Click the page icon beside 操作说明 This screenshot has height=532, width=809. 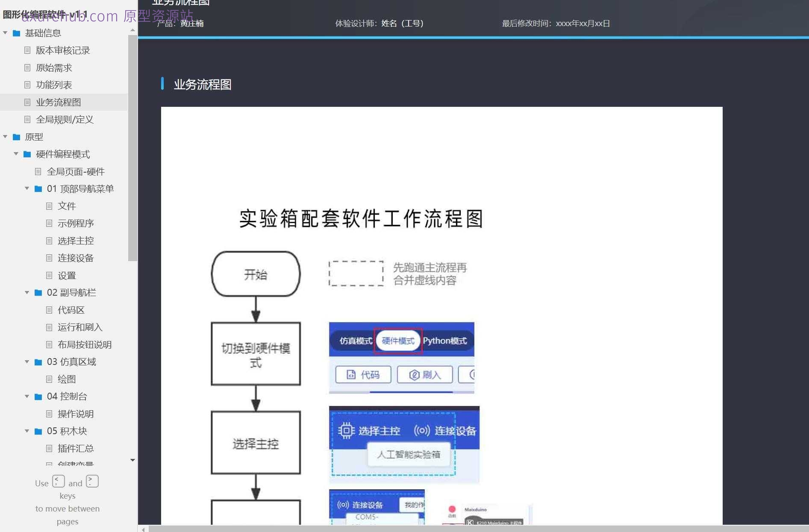coord(49,414)
